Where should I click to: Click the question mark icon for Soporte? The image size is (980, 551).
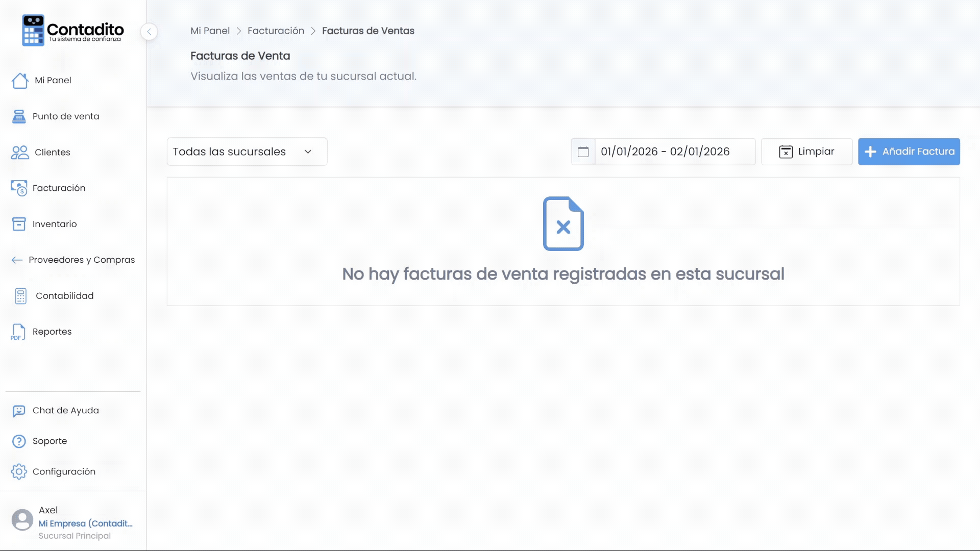[x=19, y=441]
